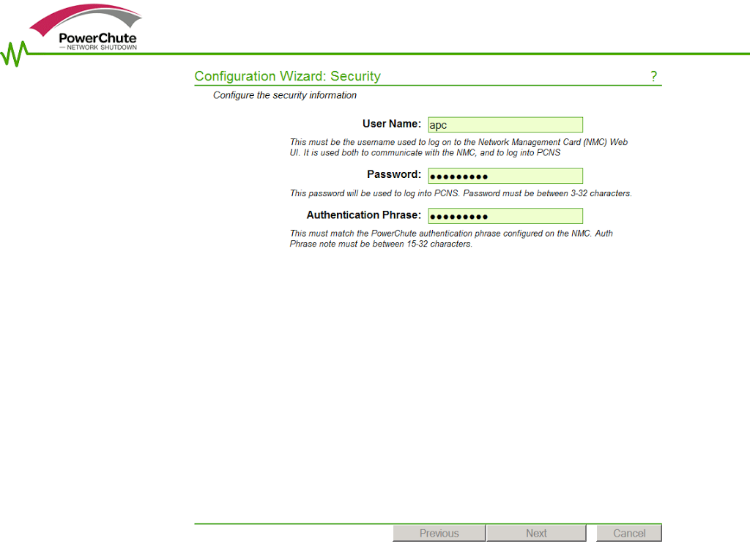The image size is (750, 560).
Task: Click inside the Password field
Action: coord(505,176)
